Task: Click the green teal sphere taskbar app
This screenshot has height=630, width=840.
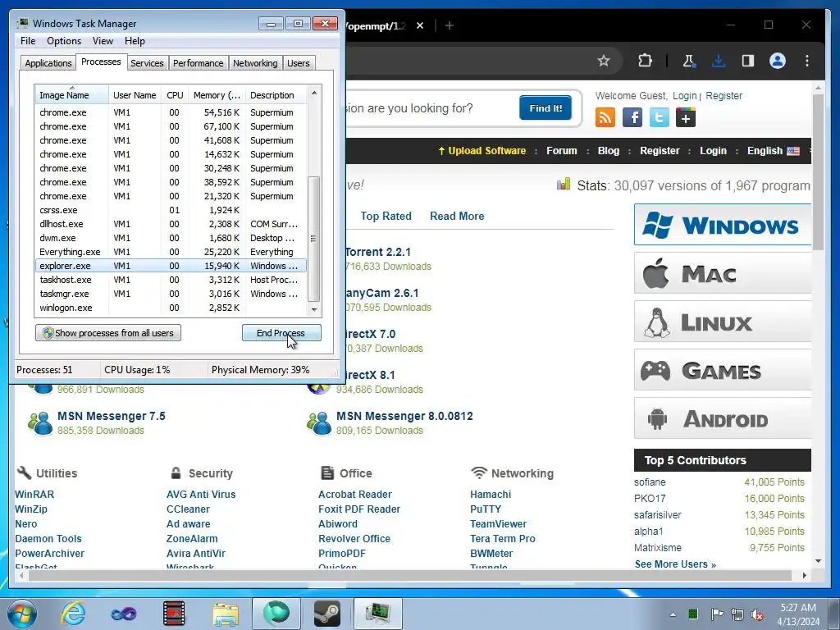Action: (276, 614)
